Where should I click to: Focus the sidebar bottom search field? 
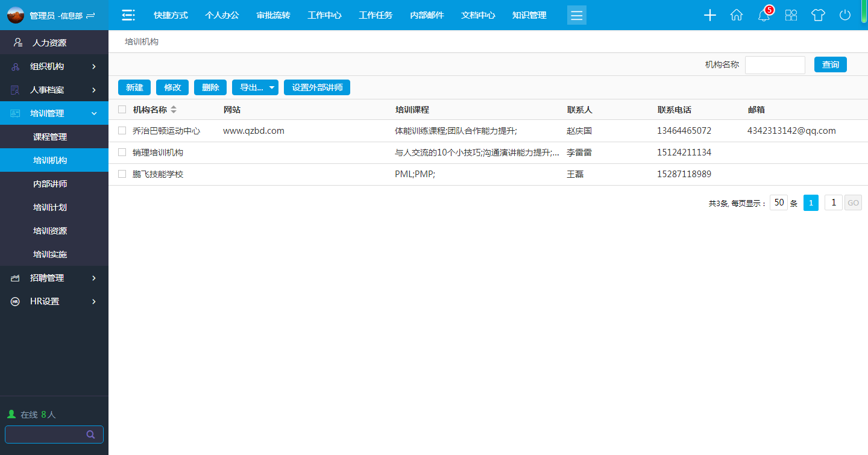coord(54,435)
